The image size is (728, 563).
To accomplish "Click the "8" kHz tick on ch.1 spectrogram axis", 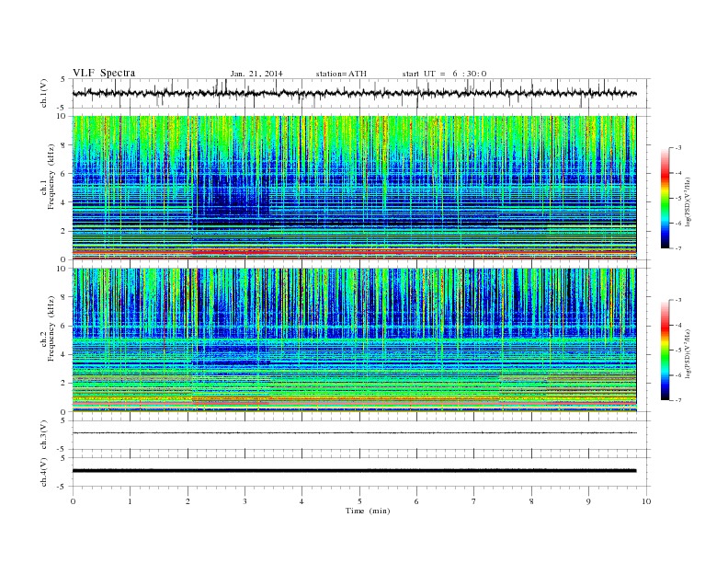I will tap(63, 145).
